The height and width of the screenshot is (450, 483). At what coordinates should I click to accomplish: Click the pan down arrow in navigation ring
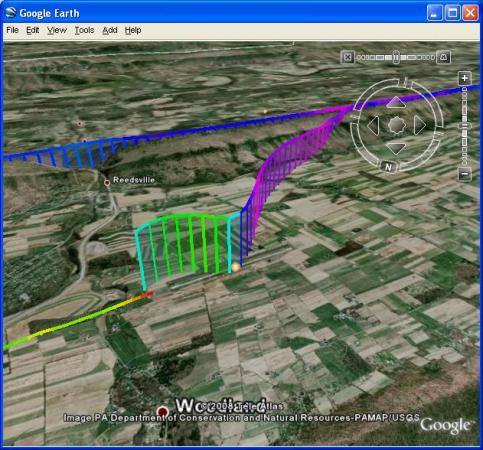396,148
